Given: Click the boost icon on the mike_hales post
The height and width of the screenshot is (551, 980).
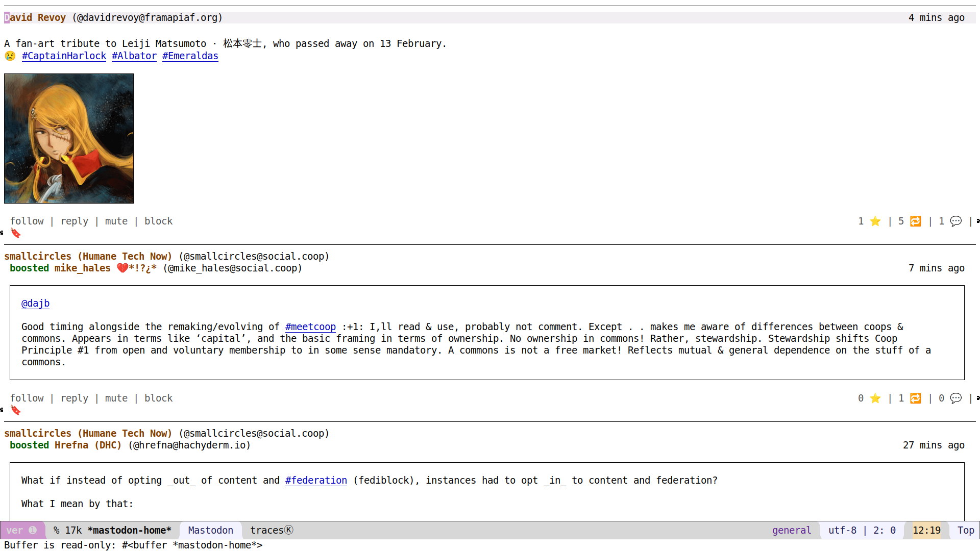Looking at the screenshot, I should 916,398.
